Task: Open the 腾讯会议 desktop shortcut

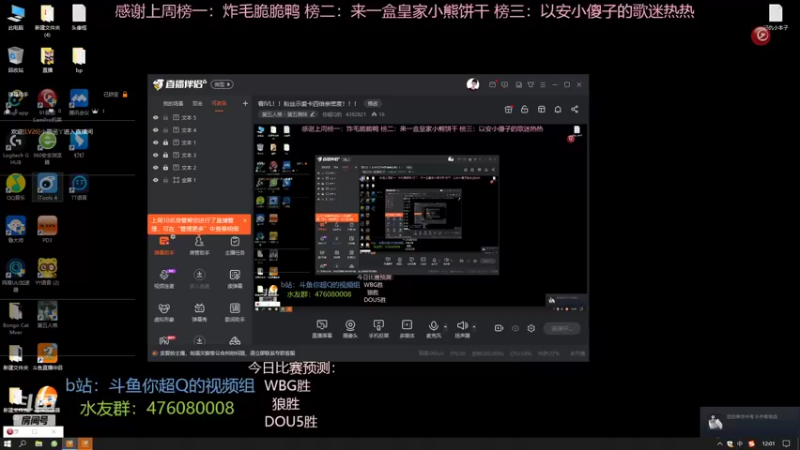Action: [79, 103]
